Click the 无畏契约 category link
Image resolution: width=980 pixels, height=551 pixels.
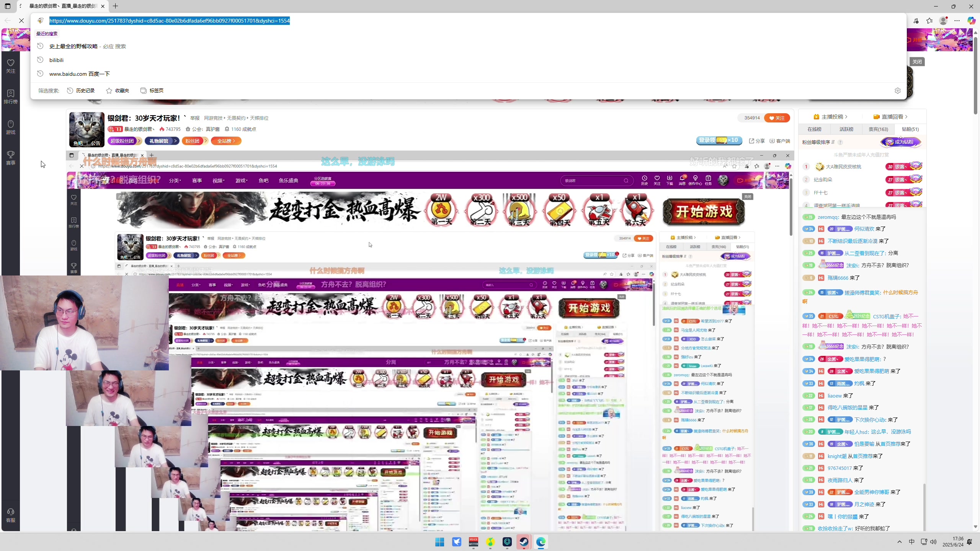pos(236,118)
